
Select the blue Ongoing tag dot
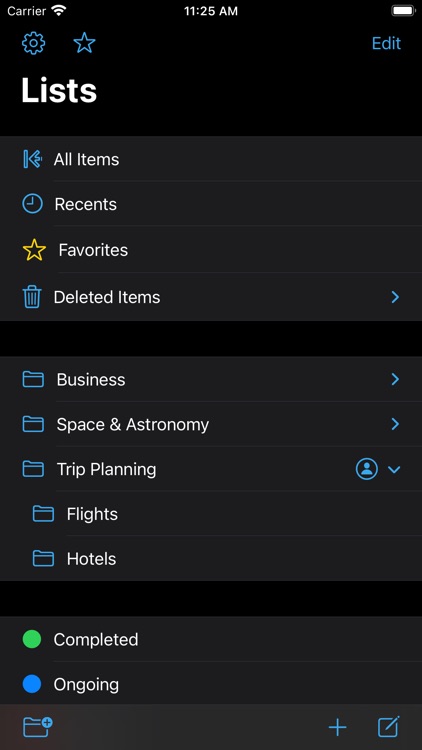[x=32, y=684]
